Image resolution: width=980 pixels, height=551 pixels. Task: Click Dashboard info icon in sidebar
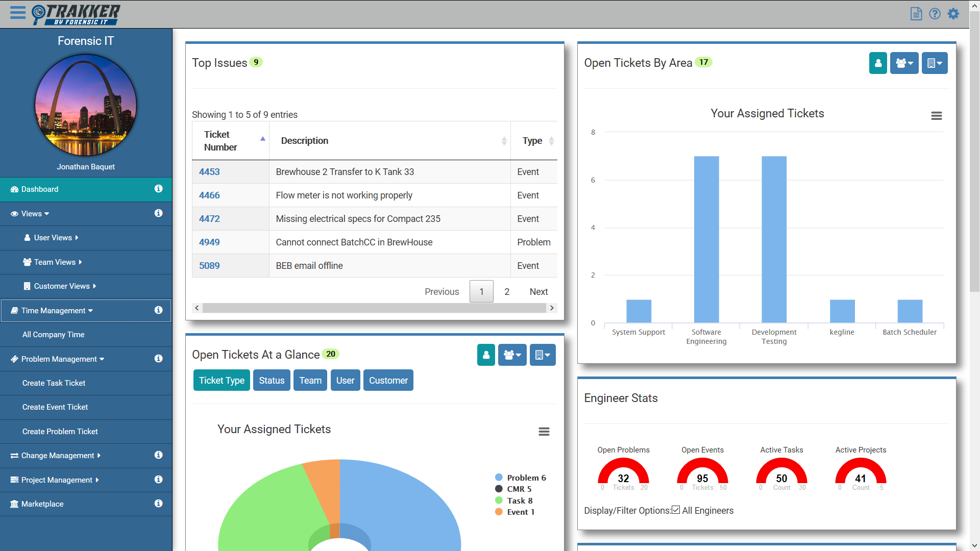point(159,189)
